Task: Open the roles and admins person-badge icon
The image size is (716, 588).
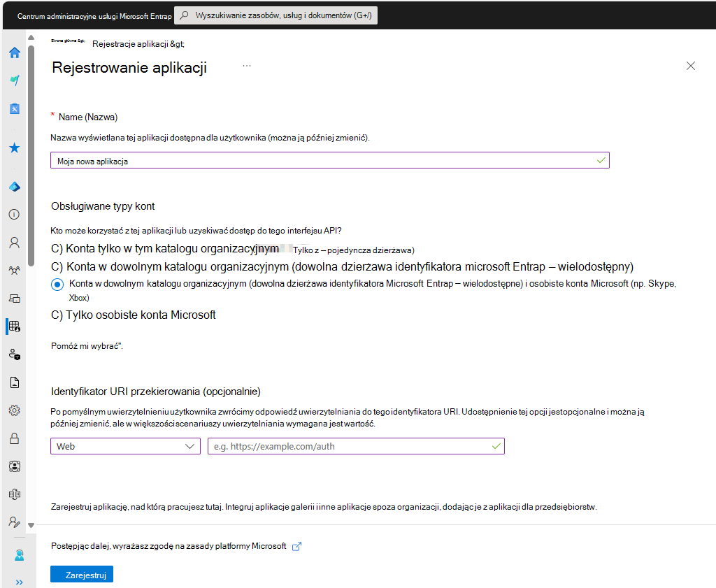Action: tap(14, 354)
